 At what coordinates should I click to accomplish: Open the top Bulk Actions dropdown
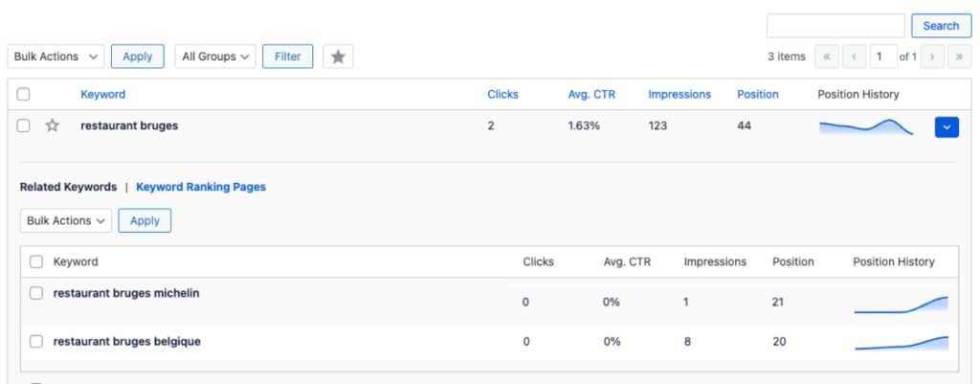click(x=56, y=56)
